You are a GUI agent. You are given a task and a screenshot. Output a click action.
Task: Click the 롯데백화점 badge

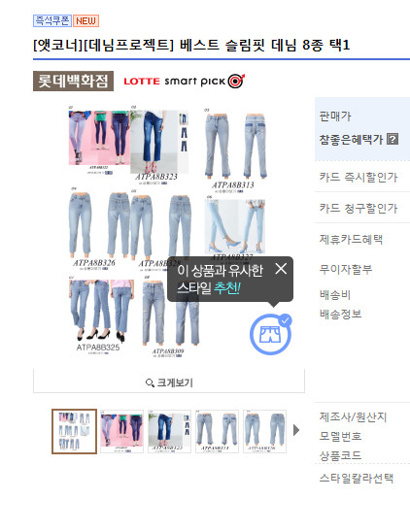coord(73,81)
